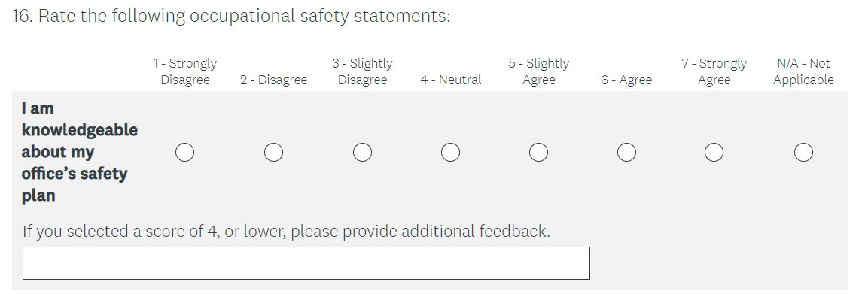Mark '3 - Slightly Disagree' for safety plan
Screen dimensions: 868x294
(362, 152)
